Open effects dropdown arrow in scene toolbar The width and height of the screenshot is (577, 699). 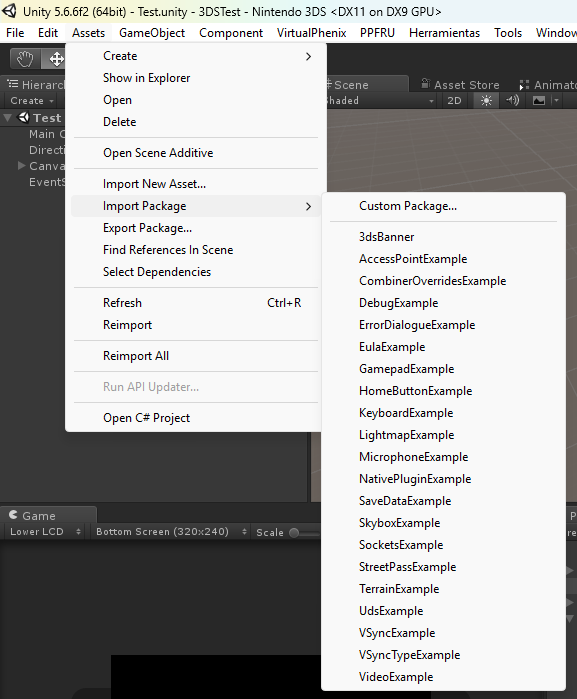tap(556, 101)
